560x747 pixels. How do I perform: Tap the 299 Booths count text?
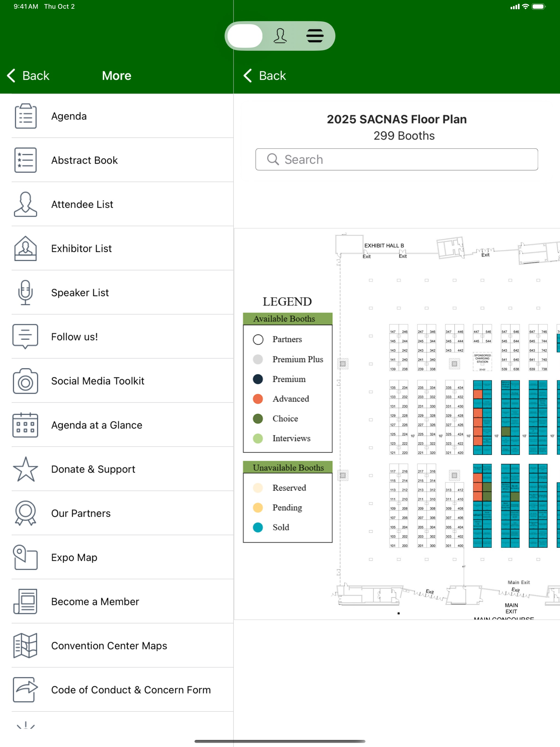click(x=404, y=136)
